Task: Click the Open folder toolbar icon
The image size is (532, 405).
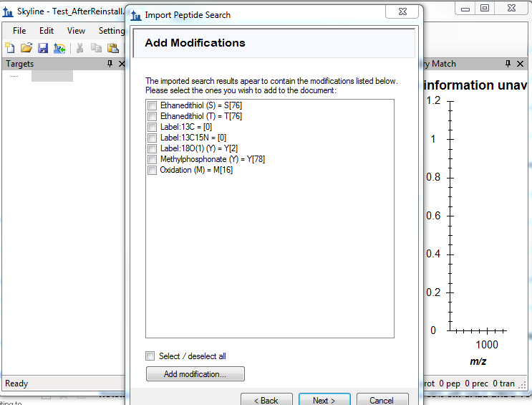Action: 26,48
